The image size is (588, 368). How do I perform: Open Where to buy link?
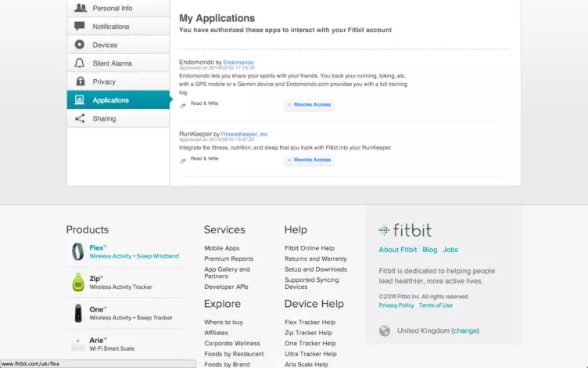(x=224, y=322)
